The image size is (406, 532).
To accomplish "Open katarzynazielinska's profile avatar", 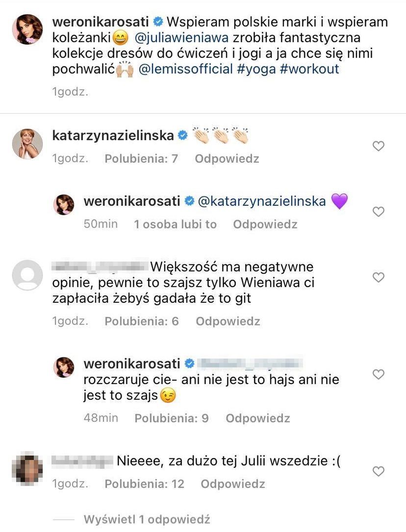I will click(x=25, y=144).
